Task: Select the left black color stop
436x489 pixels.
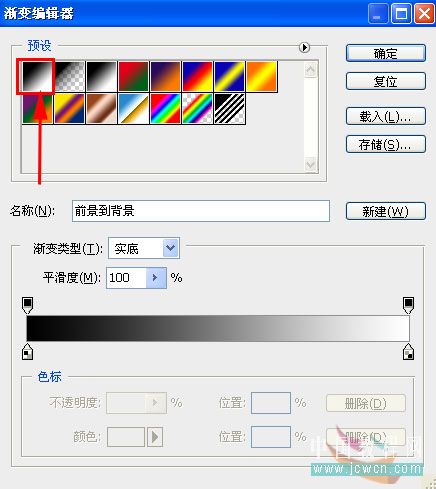Action: tap(27, 352)
